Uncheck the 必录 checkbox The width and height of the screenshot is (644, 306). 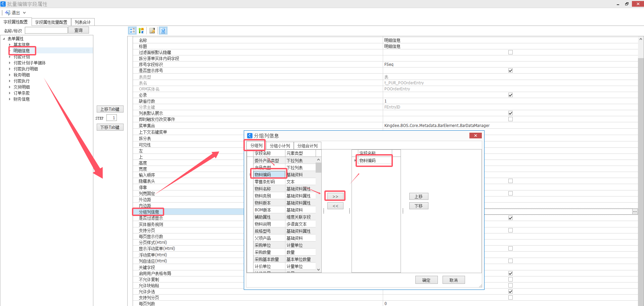tap(510, 95)
